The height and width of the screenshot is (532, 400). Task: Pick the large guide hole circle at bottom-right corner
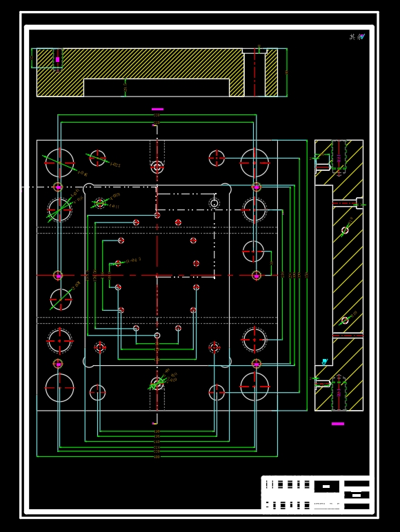pos(254,387)
